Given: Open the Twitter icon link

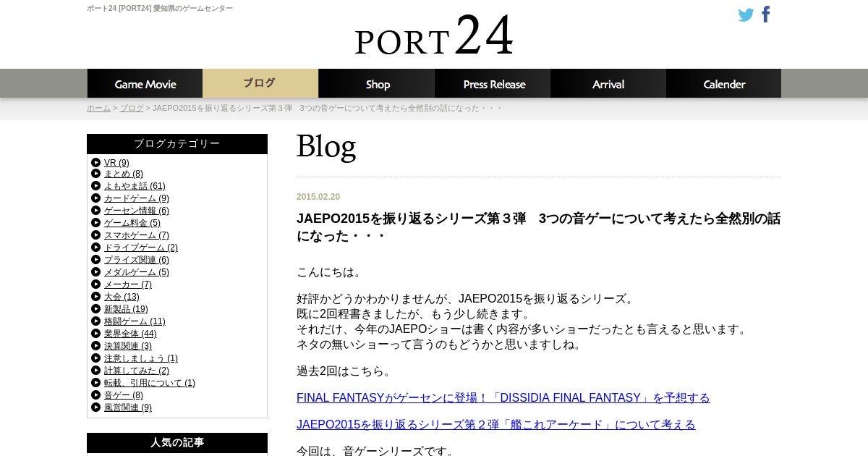Looking at the screenshot, I should tap(746, 14).
